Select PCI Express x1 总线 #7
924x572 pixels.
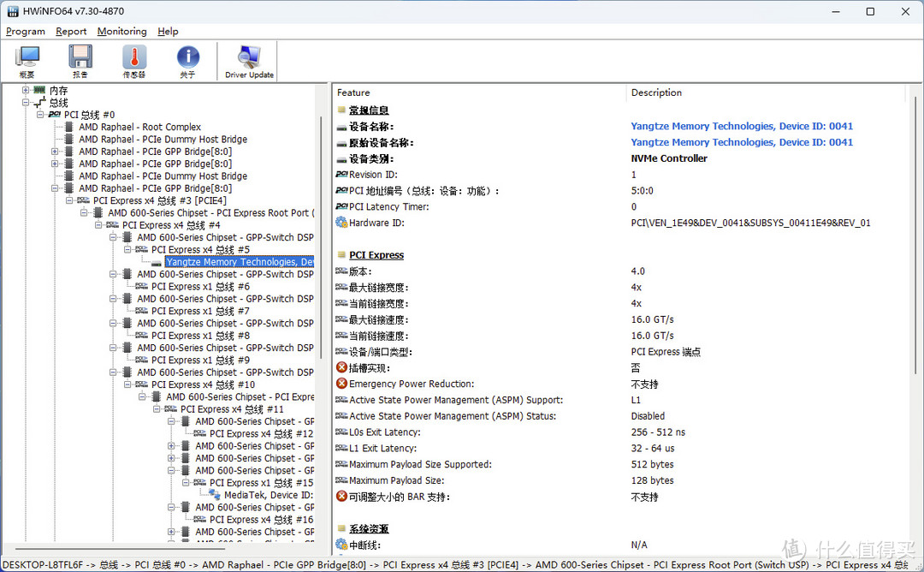[200, 311]
